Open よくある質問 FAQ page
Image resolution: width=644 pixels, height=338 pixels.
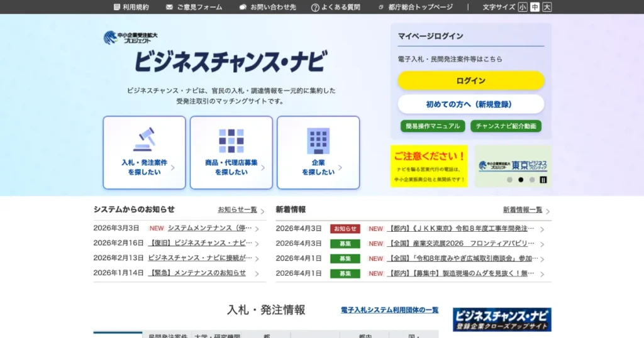336,7
